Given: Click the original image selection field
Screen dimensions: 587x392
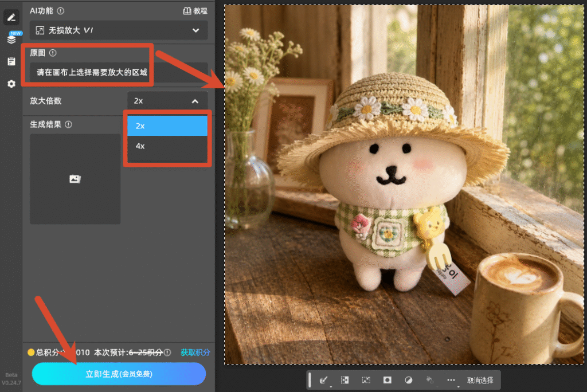Looking at the screenshot, I should [x=119, y=72].
